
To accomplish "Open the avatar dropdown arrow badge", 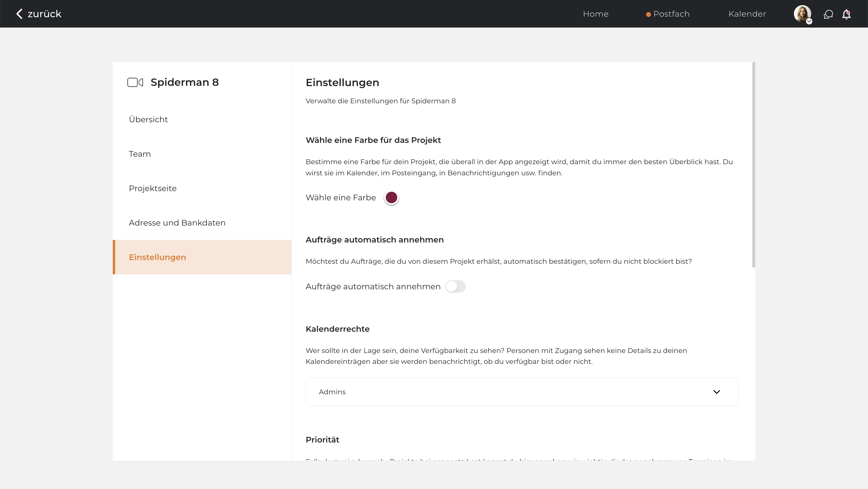I will pos(809,21).
